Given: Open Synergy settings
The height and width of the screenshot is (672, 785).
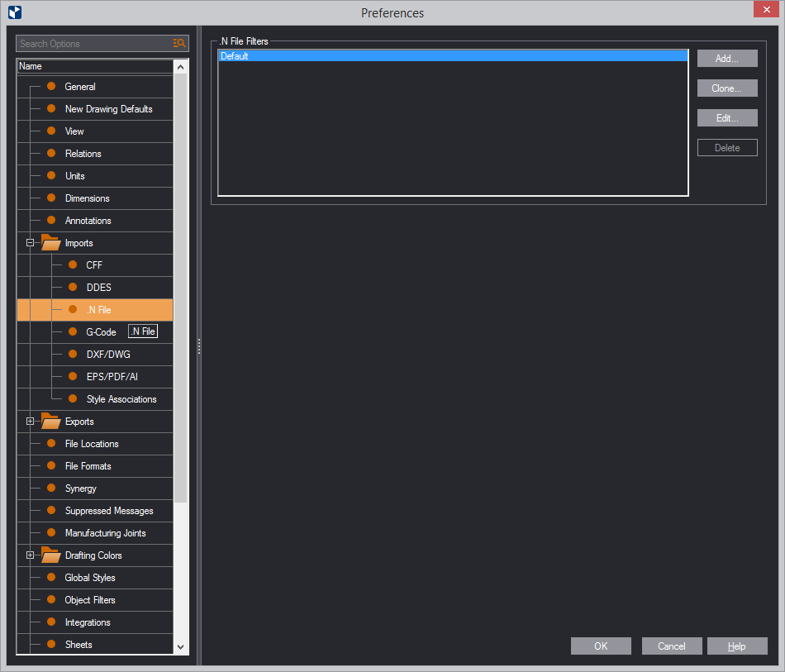Looking at the screenshot, I should (81, 489).
